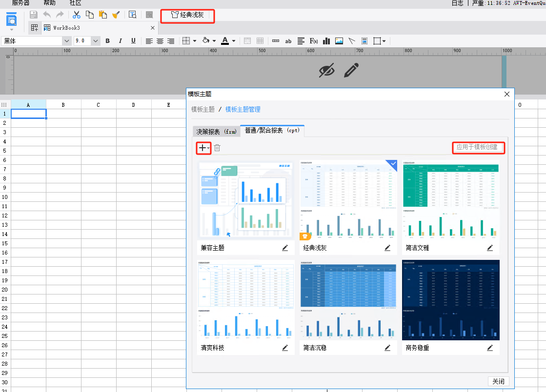Screen dimensions: 546x392
Task: Click the new worksheet grid icon
Action: coord(35,28)
